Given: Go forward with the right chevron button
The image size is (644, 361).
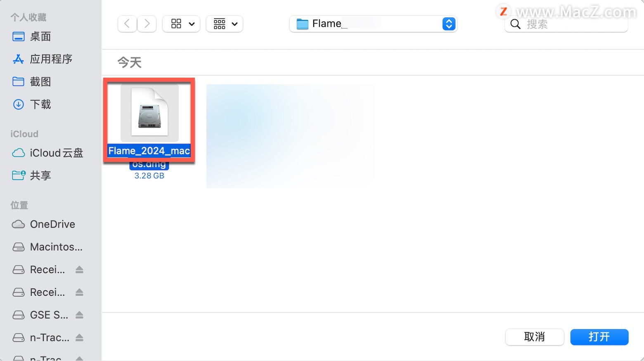Looking at the screenshot, I should pyautogui.click(x=147, y=24).
